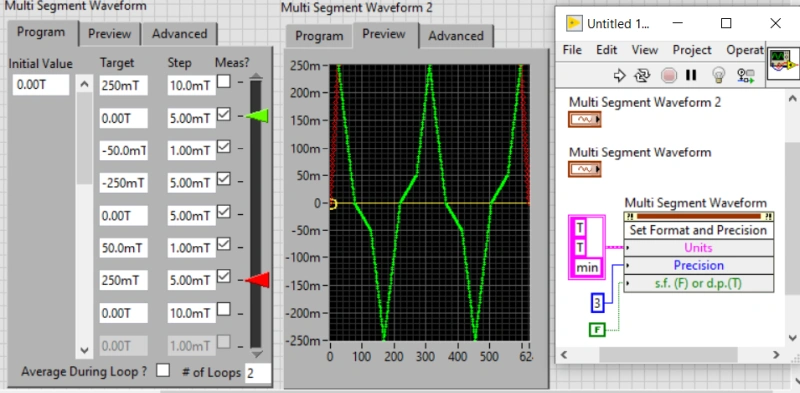
Task: Uncheck Meas for -250mT row
Action: point(223,179)
